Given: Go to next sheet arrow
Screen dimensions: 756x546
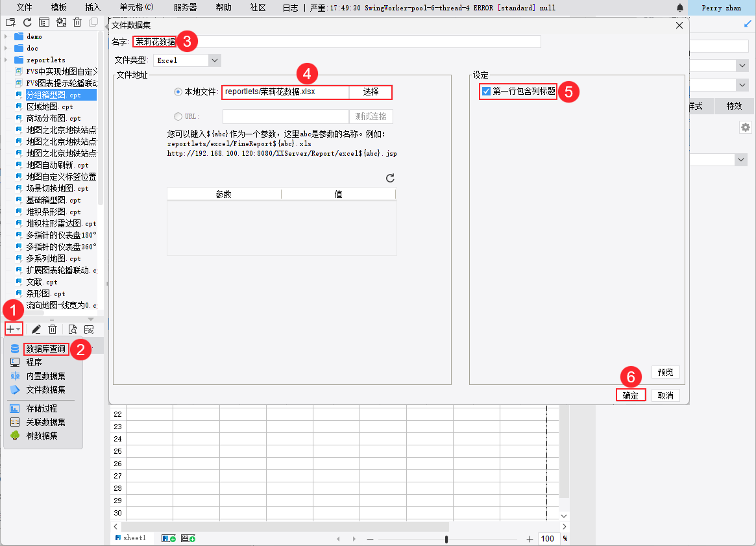Looking at the screenshot, I should (354, 539).
